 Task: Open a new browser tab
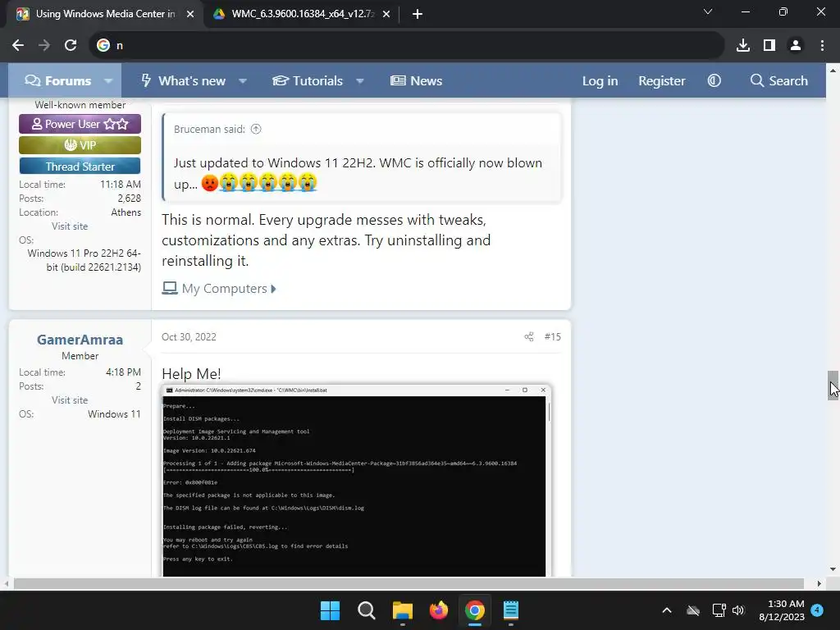pyautogui.click(x=418, y=14)
